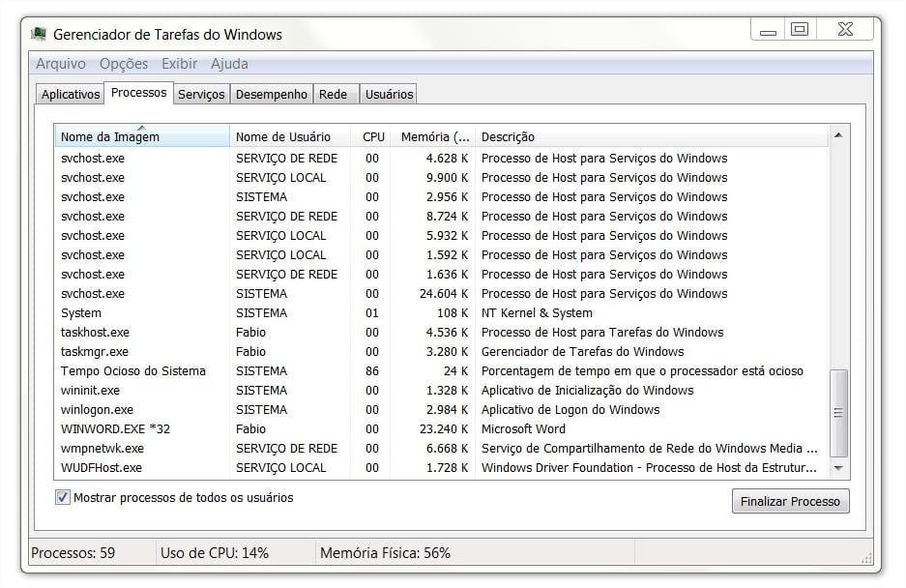This screenshot has height=588, width=906.
Task: Maximize the Task Manager window
Action: [800, 29]
